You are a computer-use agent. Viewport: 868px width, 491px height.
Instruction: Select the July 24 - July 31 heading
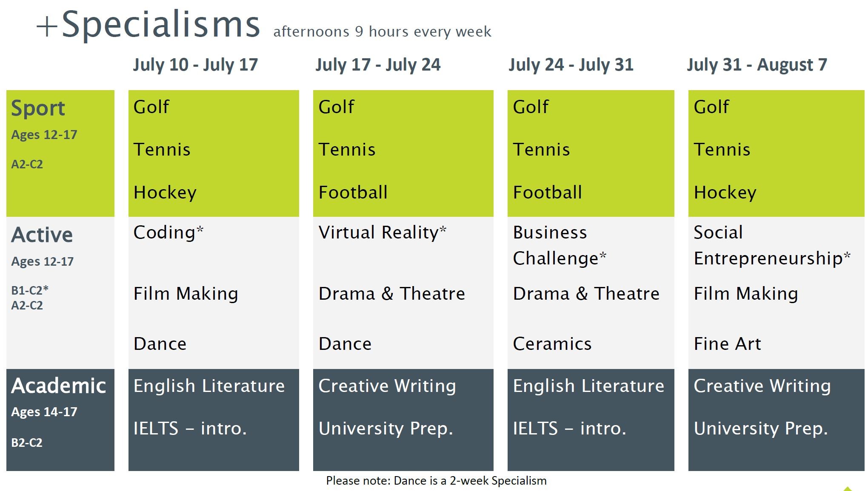(571, 65)
